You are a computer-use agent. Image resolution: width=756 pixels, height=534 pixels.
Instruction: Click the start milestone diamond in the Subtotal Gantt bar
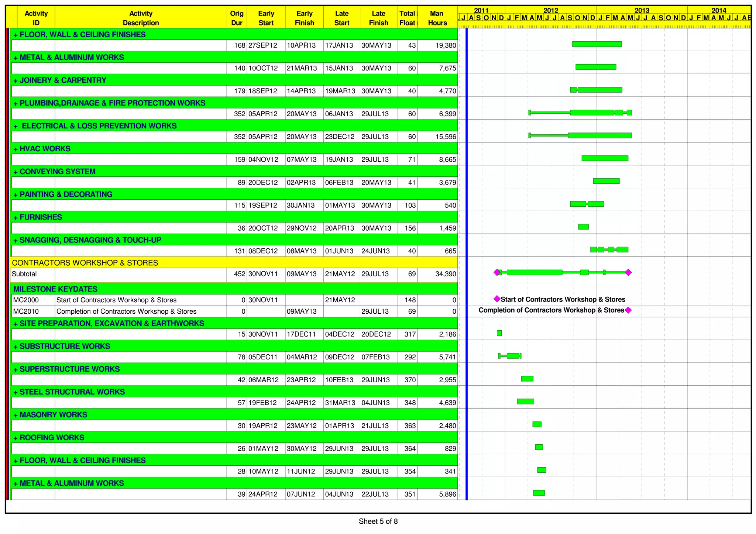click(497, 272)
